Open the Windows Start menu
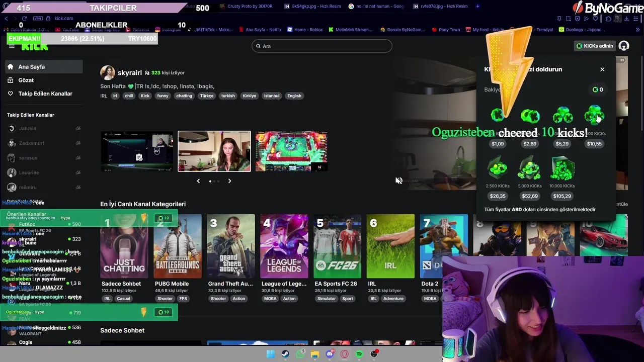 [x=271, y=354]
